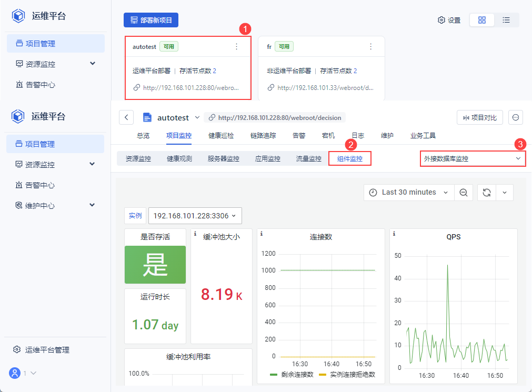Open the webroot/decision URL in header
This screenshot has width=532, height=392.
pyautogui.click(x=279, y=117)
